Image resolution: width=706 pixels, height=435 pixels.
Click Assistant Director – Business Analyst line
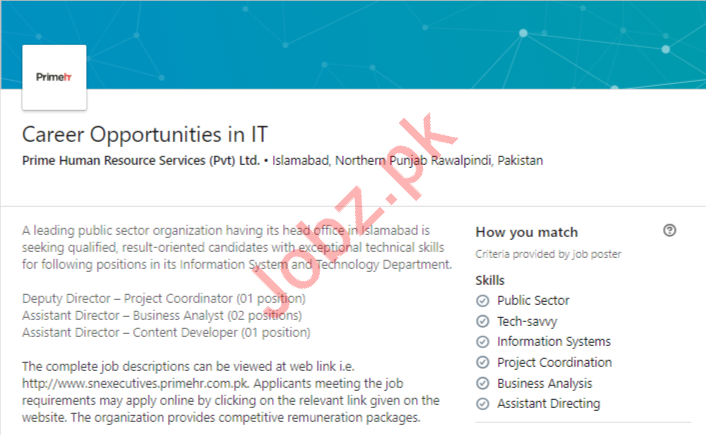[161, 316]
